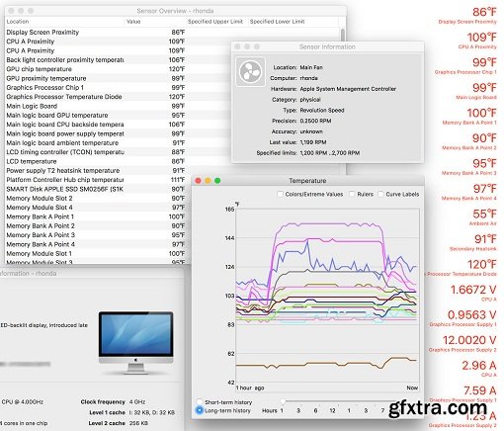Viewport: 504px width, 431px height.
Task: Click the Temperature window title bar
Action: click(307, 181)
